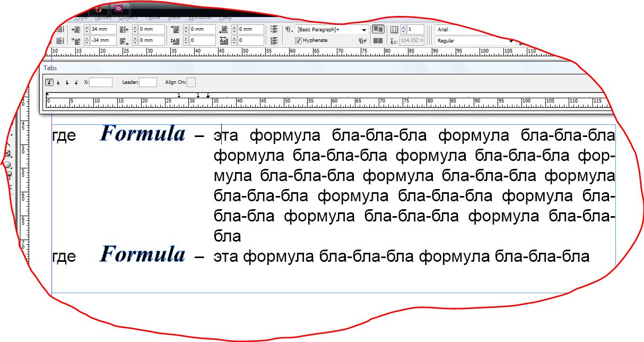Step the first line indent -34 mm spinner
The image size is (644, 342).
pyautogui.click(x=86, y=40)
